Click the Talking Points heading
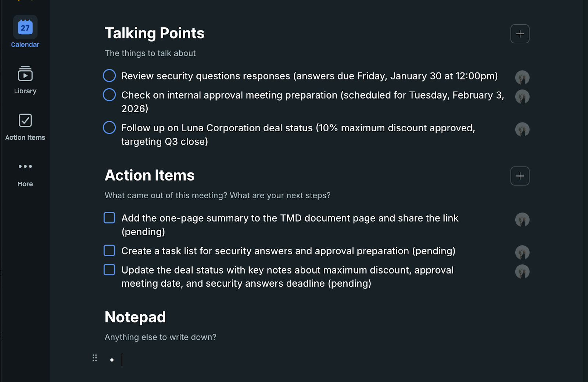 pyautogui.click(x=154, y=33)
